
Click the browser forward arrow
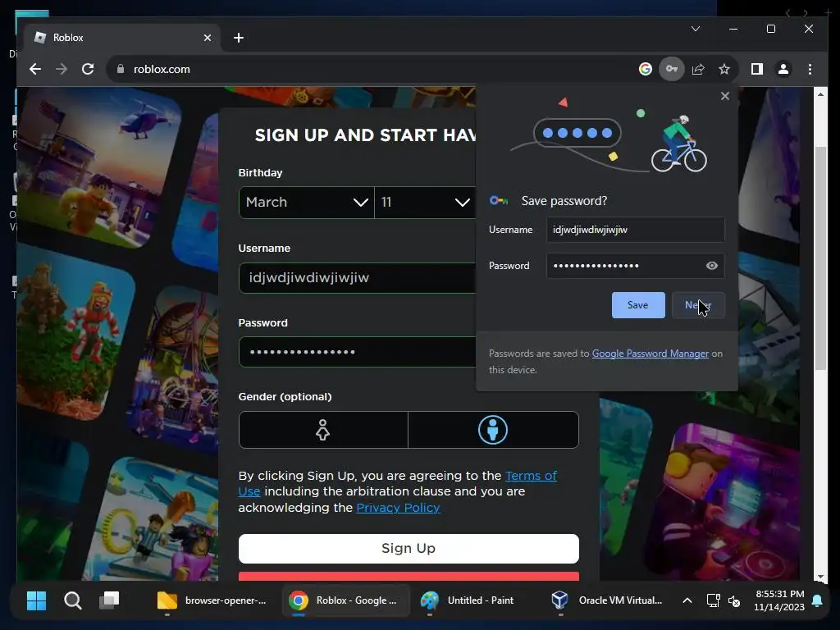(62, 69)
